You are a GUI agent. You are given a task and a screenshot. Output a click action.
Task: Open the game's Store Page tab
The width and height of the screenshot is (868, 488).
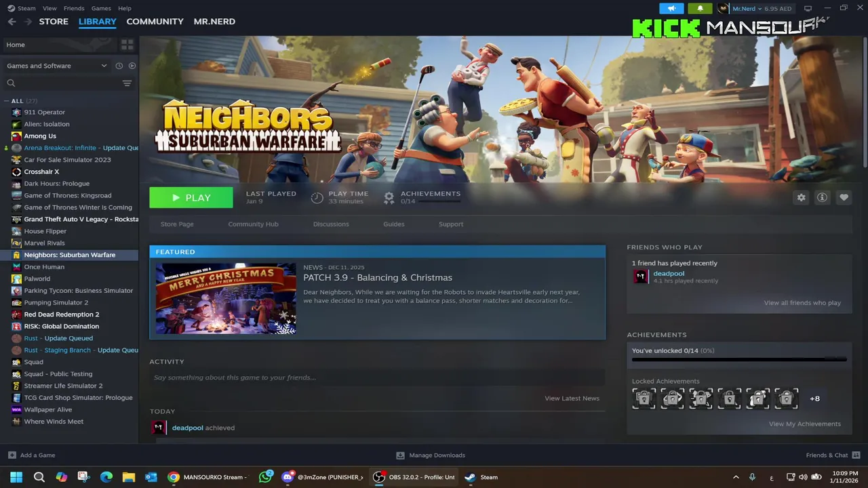[177, 224]
